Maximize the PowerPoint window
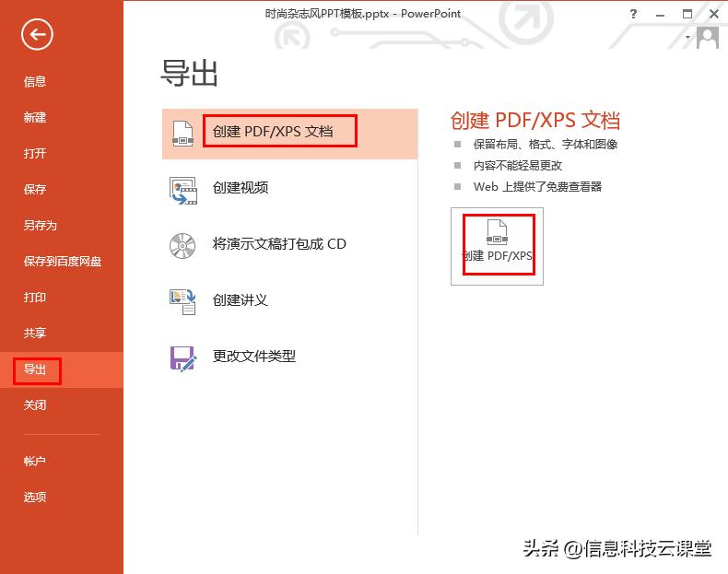This screenshot has height=574, width=728. coord(687,15)
